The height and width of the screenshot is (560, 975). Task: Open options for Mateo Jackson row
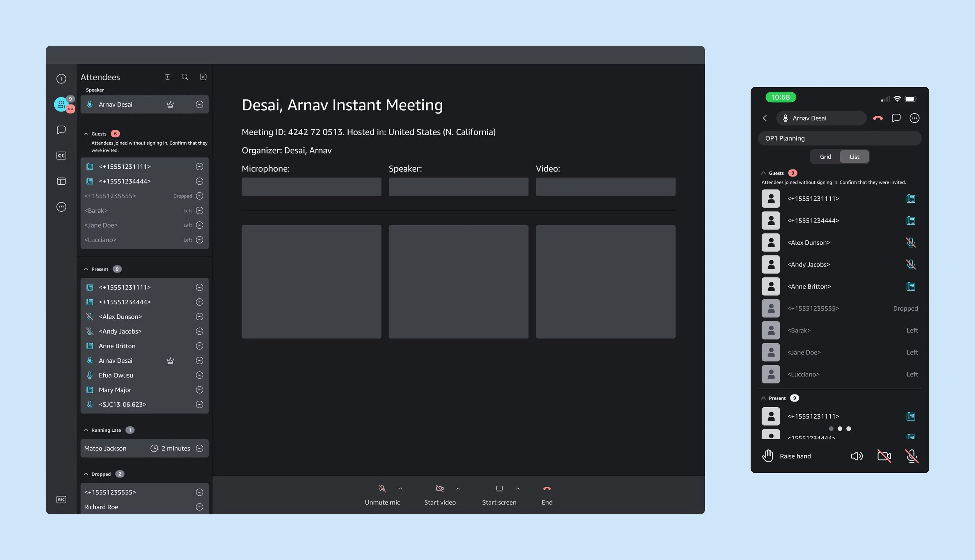coord(199,449)
